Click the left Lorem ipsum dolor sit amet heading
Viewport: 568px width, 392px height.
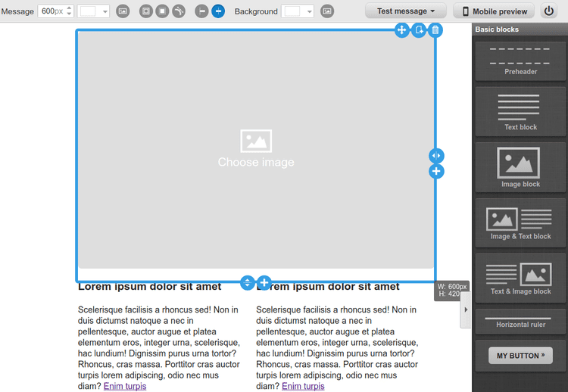150,287
